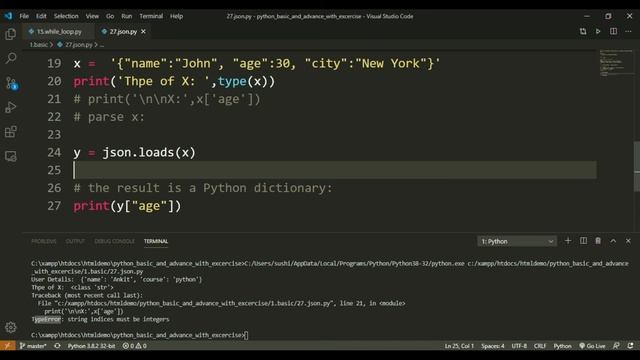The width and height of the screenshot is (640, 360).
Task: Open the Help menu
Action: [176, 16]
